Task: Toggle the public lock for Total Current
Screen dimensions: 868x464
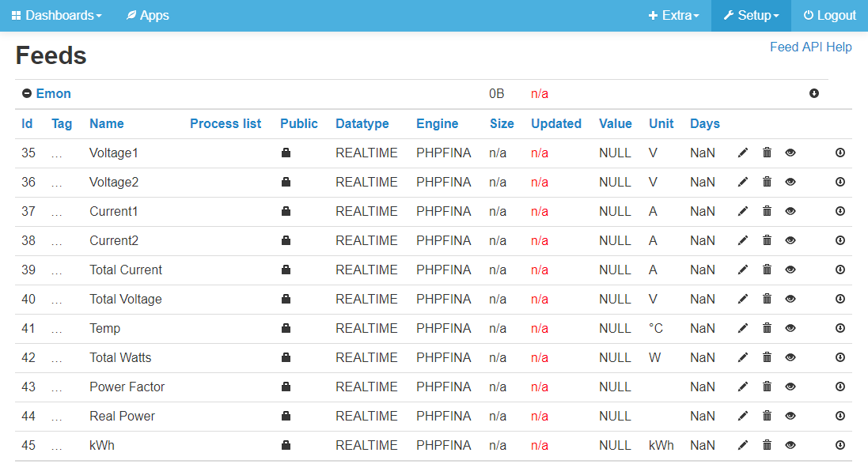Action: (286, 270)
